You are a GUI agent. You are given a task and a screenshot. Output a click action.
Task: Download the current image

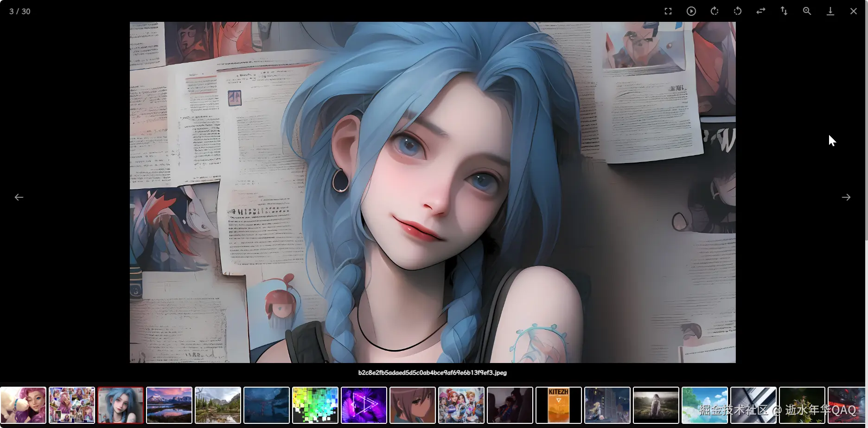coord(830,11)
